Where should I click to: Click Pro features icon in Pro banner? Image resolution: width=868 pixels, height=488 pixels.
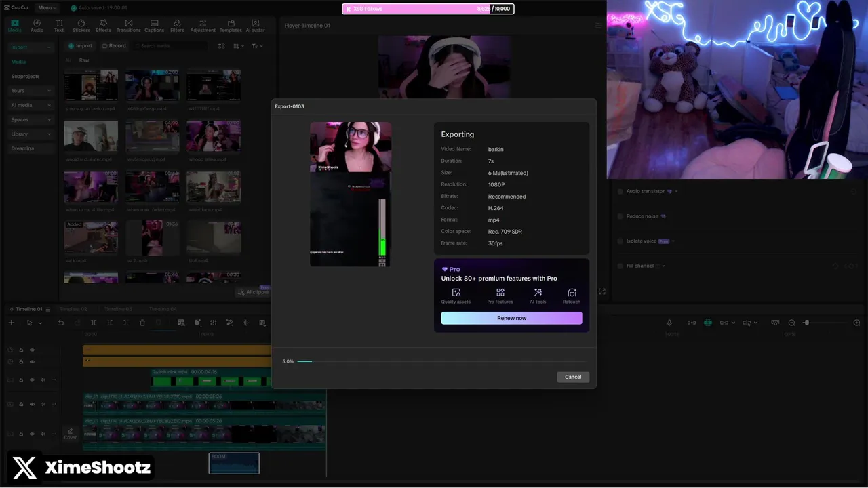[x=500, y=293]
